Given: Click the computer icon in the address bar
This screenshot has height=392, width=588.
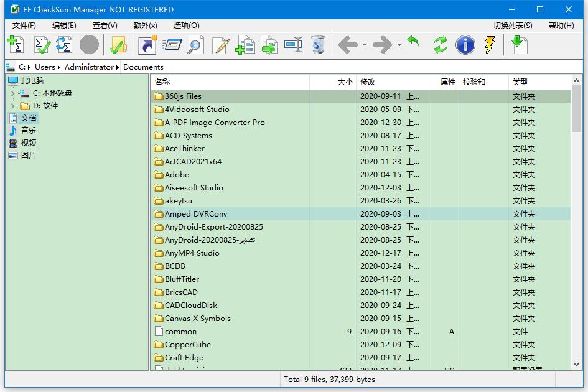Looking at the screenshot, I should [10, 67].
